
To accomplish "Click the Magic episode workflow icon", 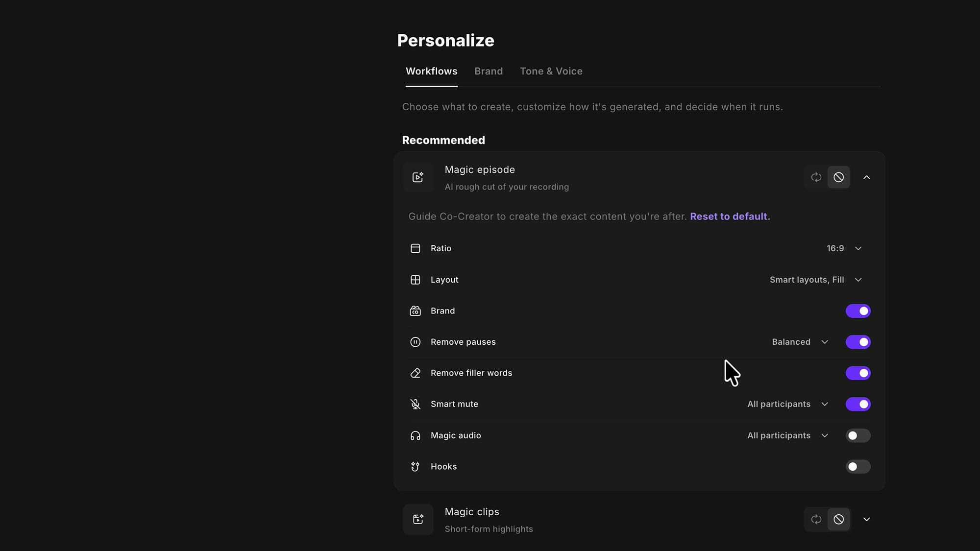I will [x=418, y=177].
